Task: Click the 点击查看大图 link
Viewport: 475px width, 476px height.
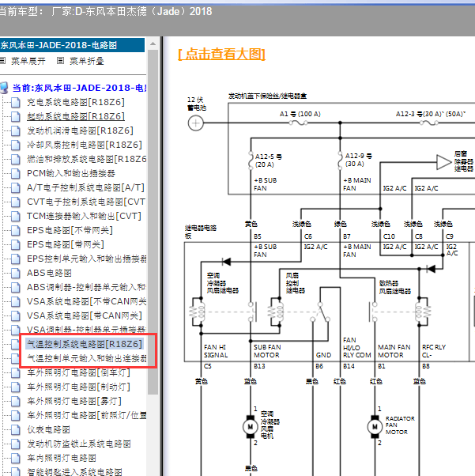Action: coord(222,54)
